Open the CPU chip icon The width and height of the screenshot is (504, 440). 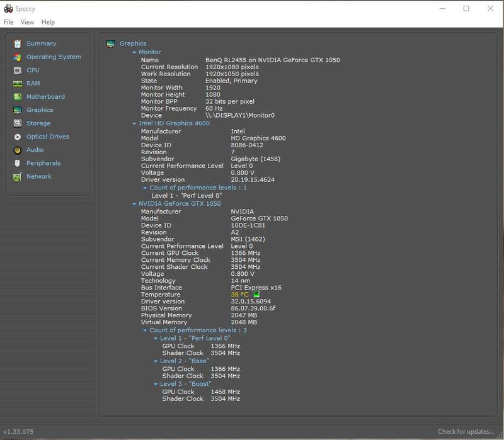pyautogui.click(x=18, y=71)
